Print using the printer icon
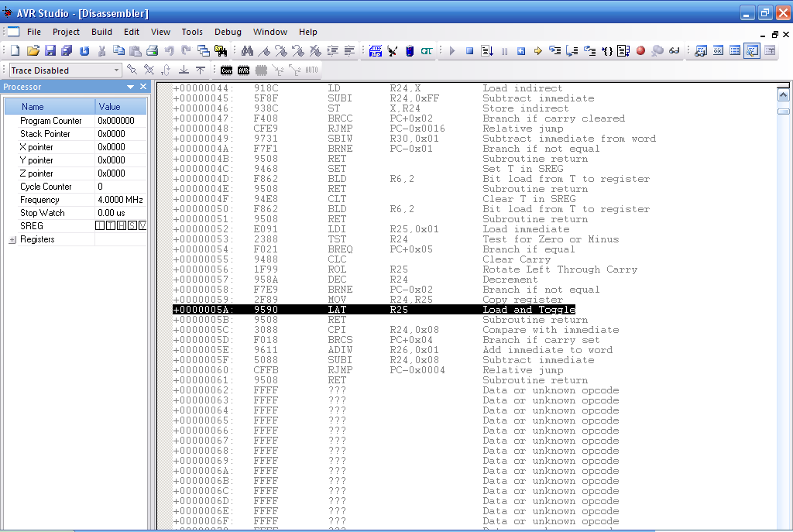Viewport: 793px width, 532px height. click(x=153, y=50)
